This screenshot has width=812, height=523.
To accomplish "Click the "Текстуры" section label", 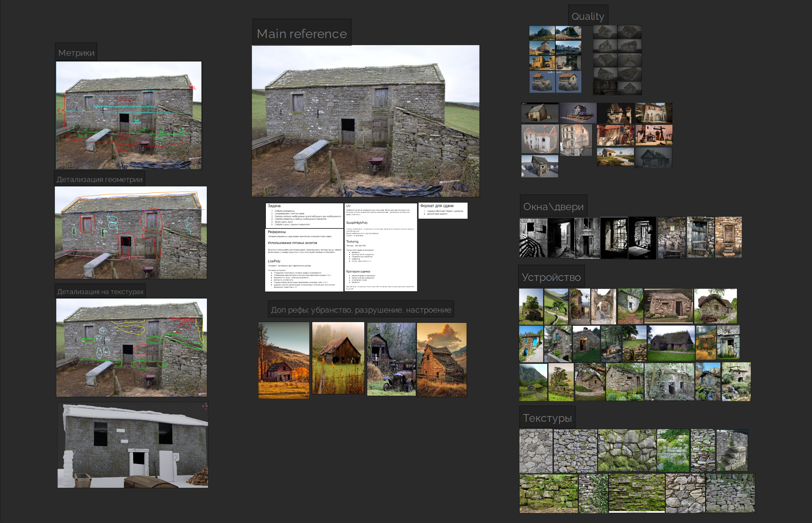I will (x=547, y=418).
